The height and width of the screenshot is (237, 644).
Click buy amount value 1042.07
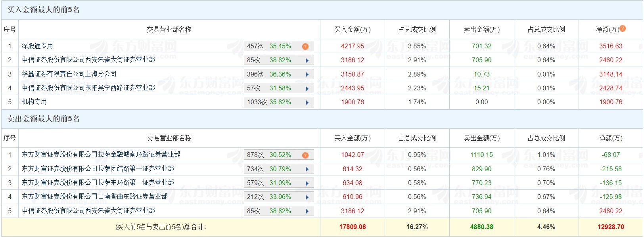[353, 155]
